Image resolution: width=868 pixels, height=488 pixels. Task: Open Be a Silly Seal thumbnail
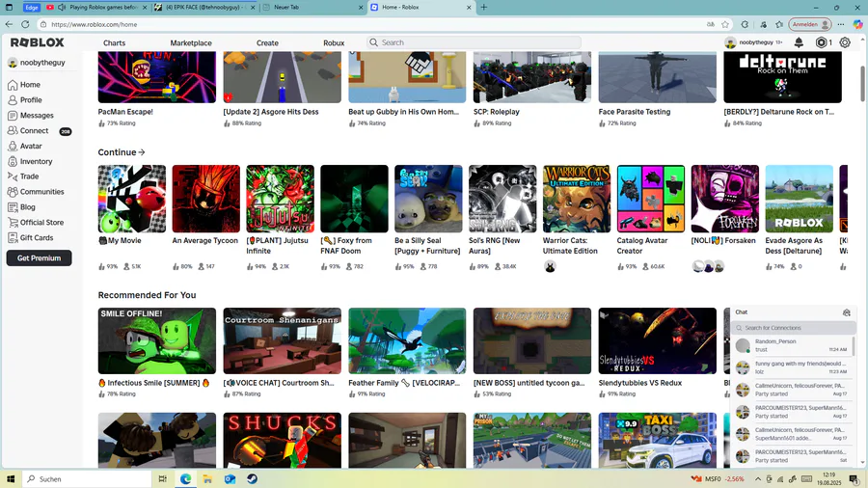pos(428,199)
